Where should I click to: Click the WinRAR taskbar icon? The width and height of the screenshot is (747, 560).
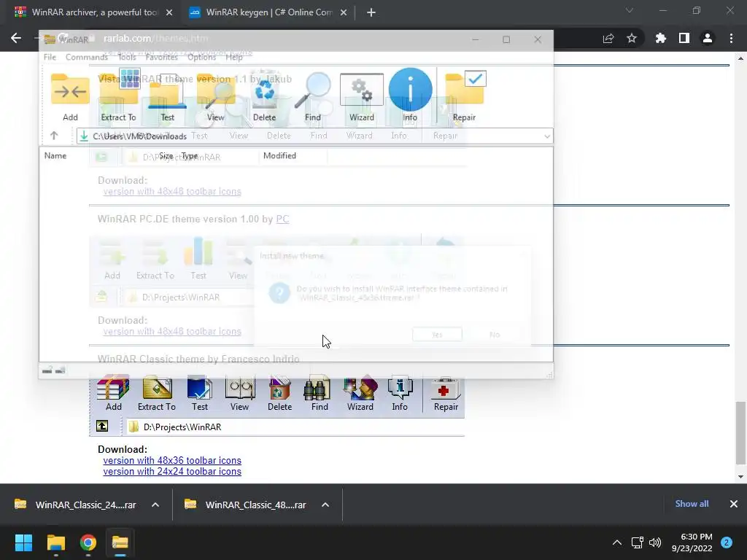pos(120,542)
